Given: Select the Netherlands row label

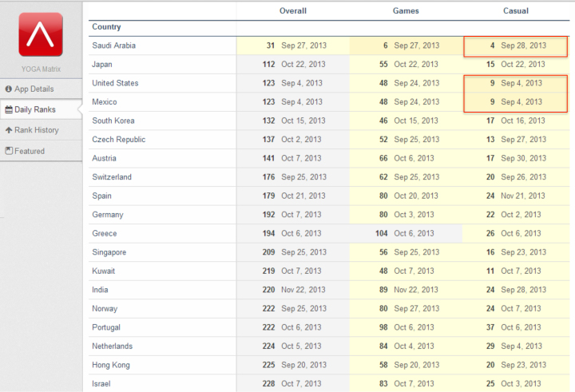Looking at the screenshot, I should (113, 346).
